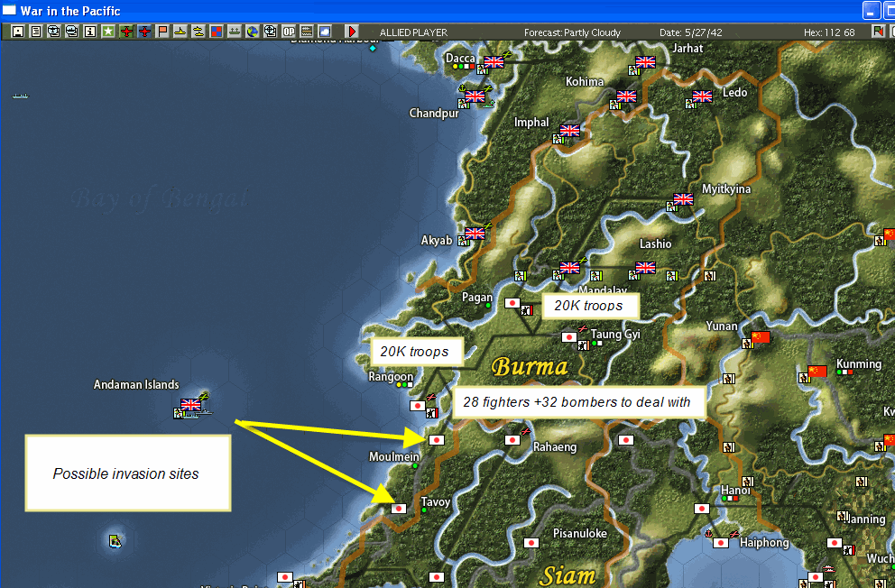Click the Rangoon base label

(391, 376)
